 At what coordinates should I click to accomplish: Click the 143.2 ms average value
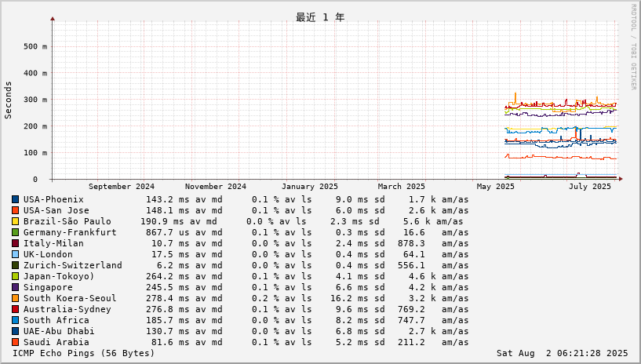click(168, 199)
